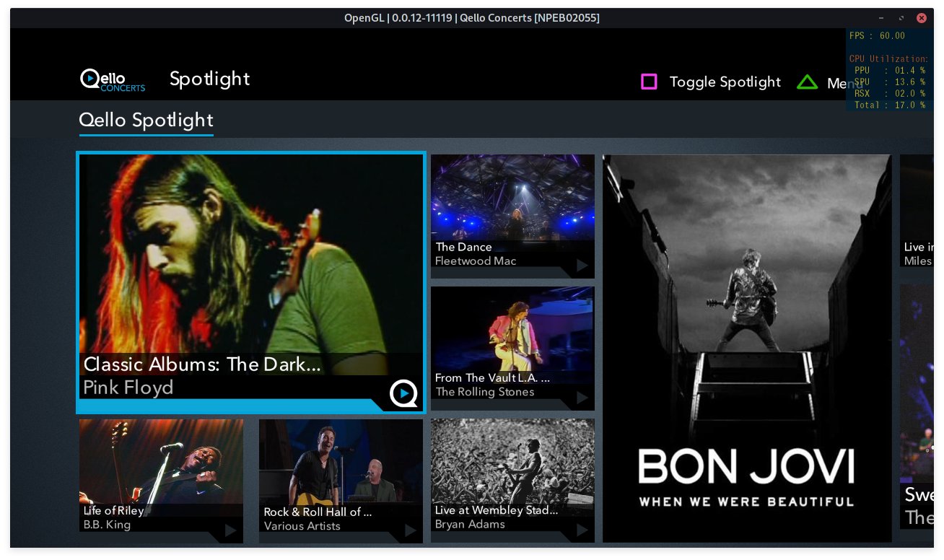Click the 'Classic Albums: The Dark...' title text
Image resolution: width=944 pixels, height=560 pixels.
202,364
